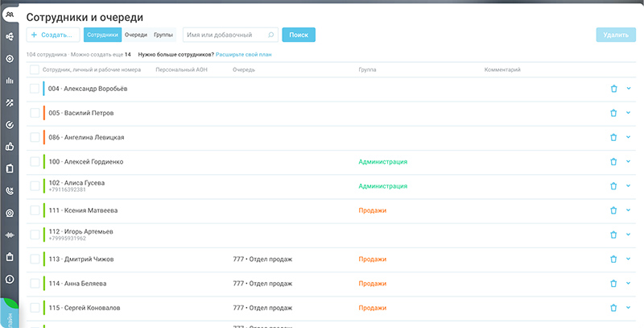Viewport: 644px width, 328px height.
Task: Delete employee 004 Александр Воробьёв via trash icon
Action: tap(613, 89)
